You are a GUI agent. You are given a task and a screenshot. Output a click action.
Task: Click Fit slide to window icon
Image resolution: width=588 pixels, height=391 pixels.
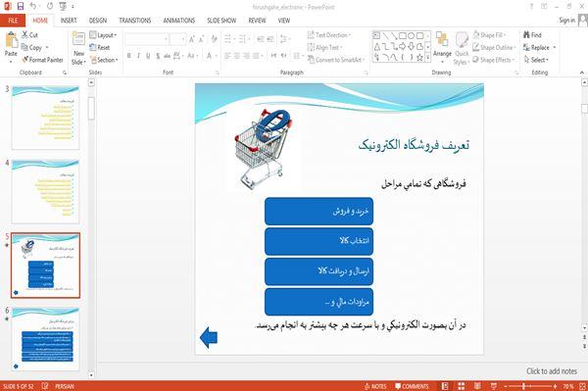582,386
